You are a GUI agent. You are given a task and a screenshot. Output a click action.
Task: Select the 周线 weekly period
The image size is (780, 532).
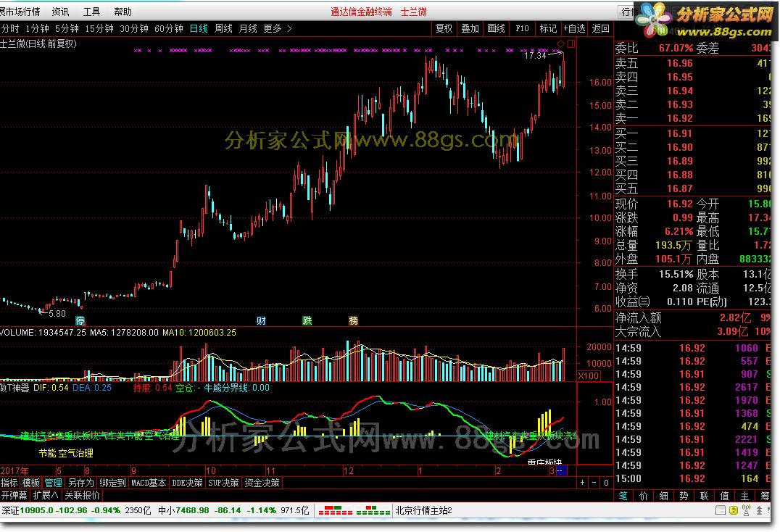(223, 28)
